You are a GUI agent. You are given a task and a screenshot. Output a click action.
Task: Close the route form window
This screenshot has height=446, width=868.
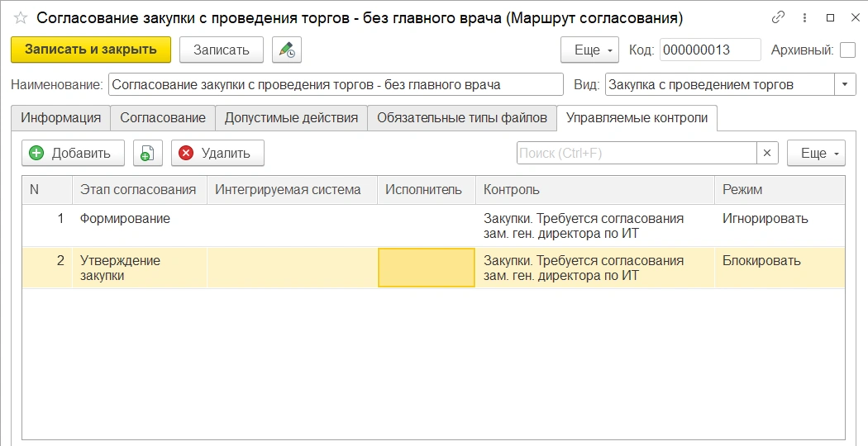[x=856, y=17]
